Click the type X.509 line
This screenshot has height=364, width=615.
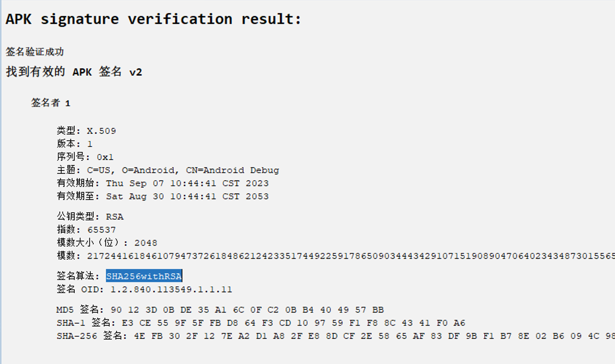pos(86,131)
